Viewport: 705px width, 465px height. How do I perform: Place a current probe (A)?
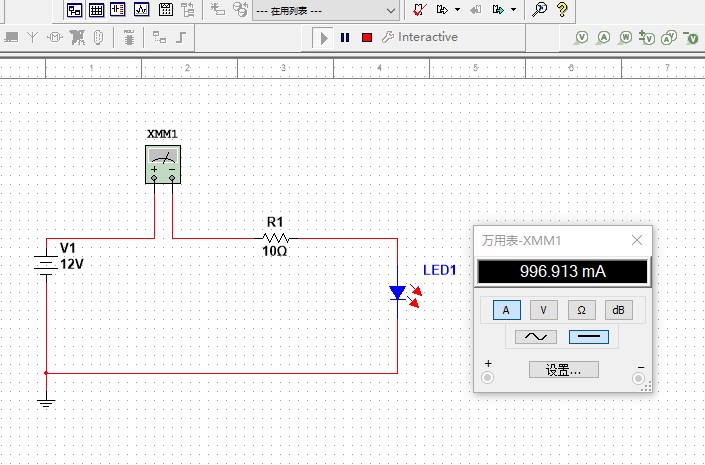603,37
